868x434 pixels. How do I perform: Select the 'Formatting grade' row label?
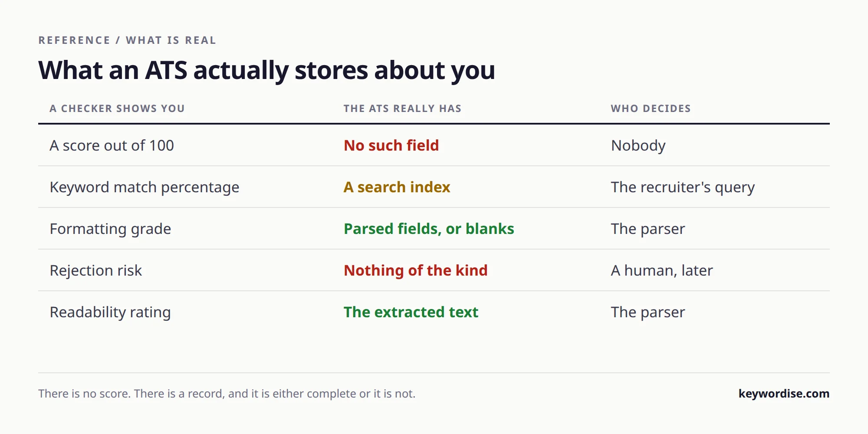click(110, 229)
